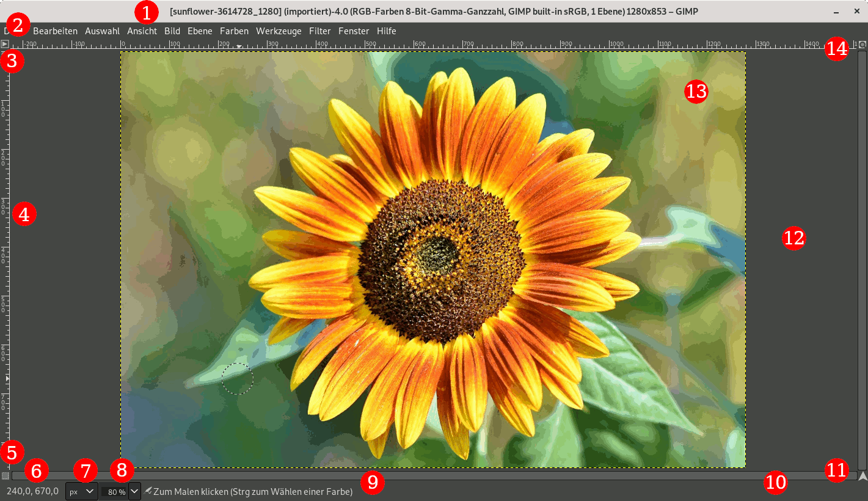Open the Fenster menu
This screenshot has width=868, height=501.
[x=354, y=31]
